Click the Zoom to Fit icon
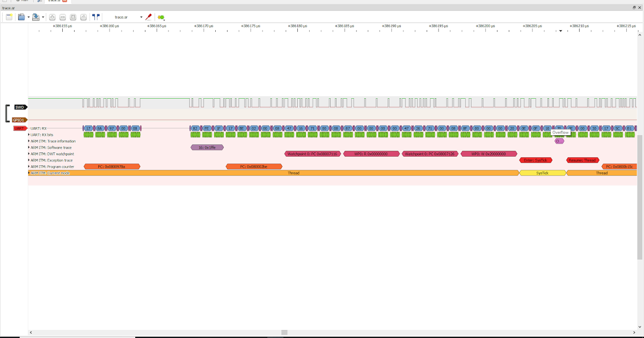The height and width of the screenshot is (338, 644). coord(74,17)
